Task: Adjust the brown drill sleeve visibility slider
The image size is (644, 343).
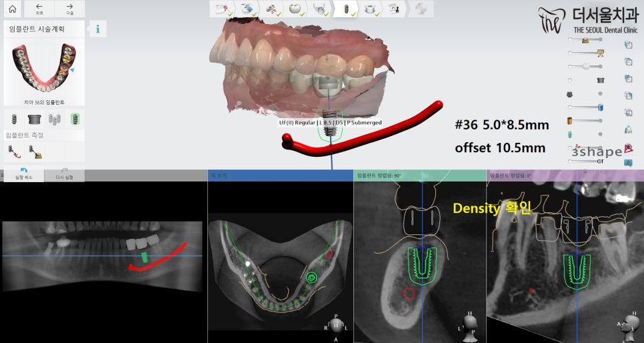Action: pyautogui.click(x=585, y=121)
